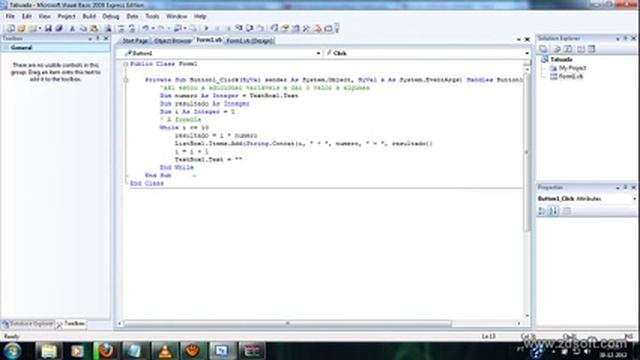Open the Add New Item dropdown arrow
Image resolution: width=640 pixels, height=360 pixels.
[40, 28]
